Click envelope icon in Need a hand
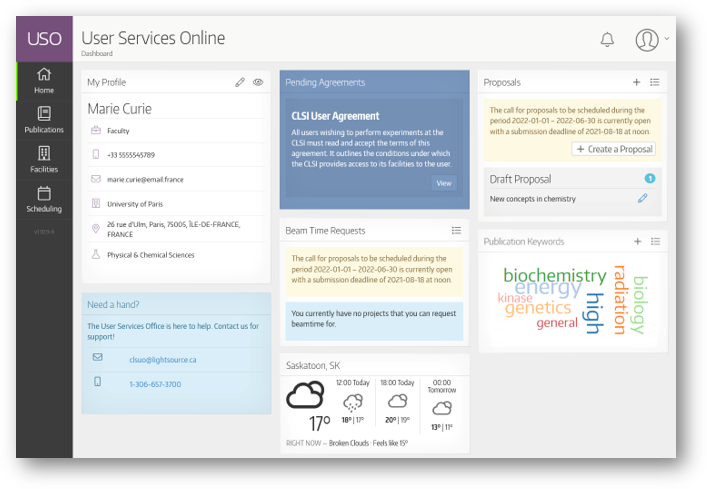This screenshot has width=707, height=489. coord(97,357)
